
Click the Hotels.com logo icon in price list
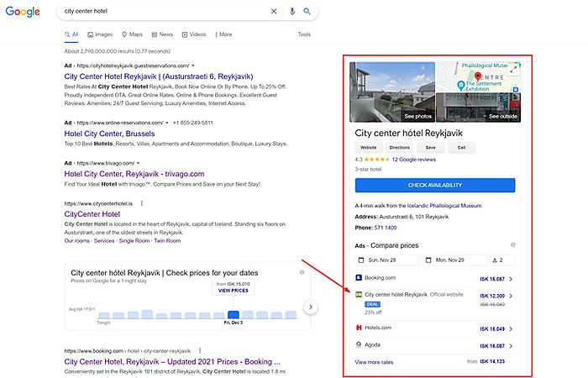click(359, 328)
